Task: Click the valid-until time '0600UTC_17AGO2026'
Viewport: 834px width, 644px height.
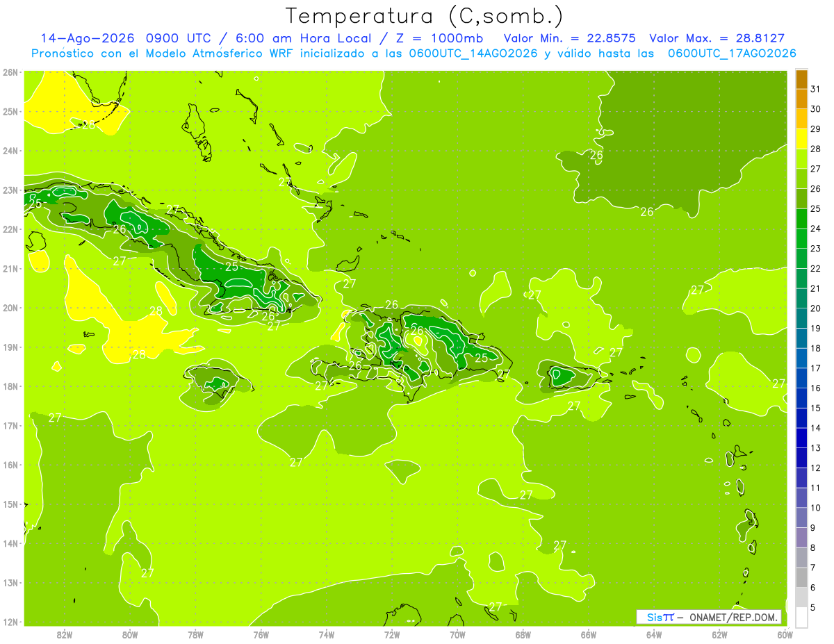Action: coord(732,53)
